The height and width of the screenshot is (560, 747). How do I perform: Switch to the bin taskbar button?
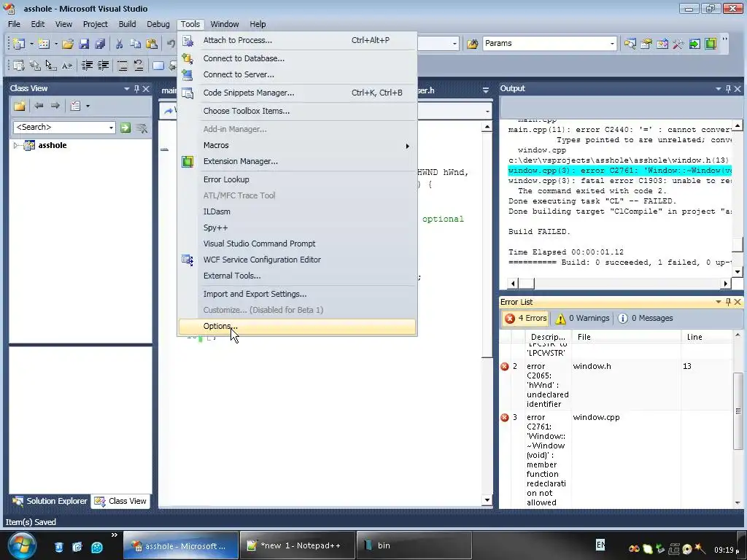[414, 545]
